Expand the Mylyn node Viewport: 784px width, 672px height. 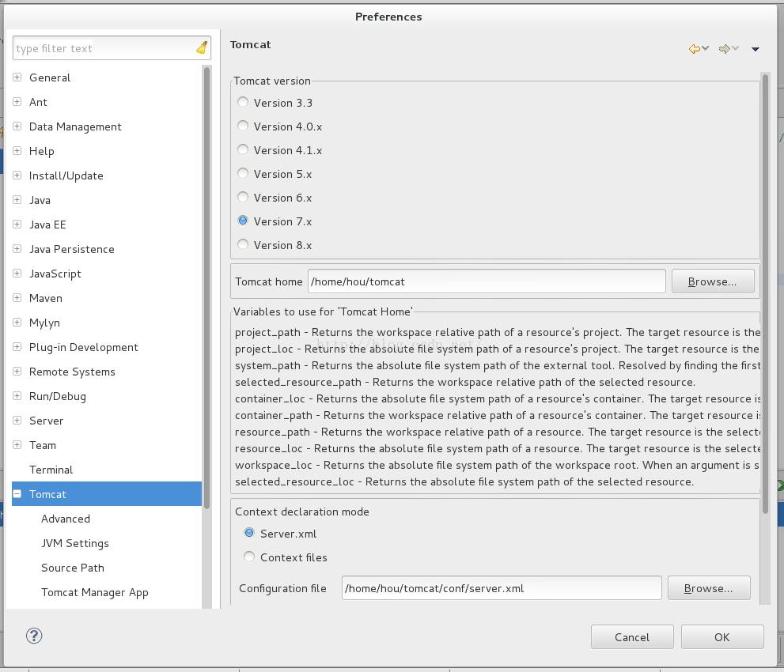coord(17,322)
